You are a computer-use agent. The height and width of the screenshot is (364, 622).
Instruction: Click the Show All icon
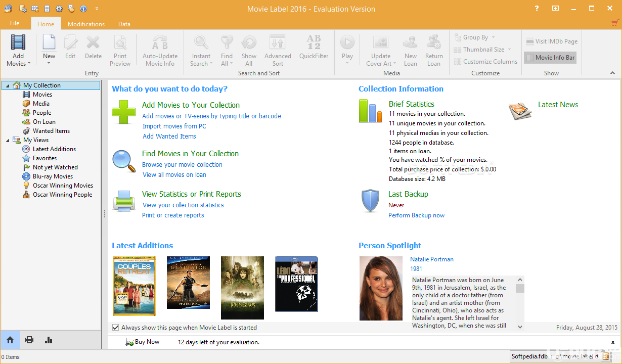249,42
